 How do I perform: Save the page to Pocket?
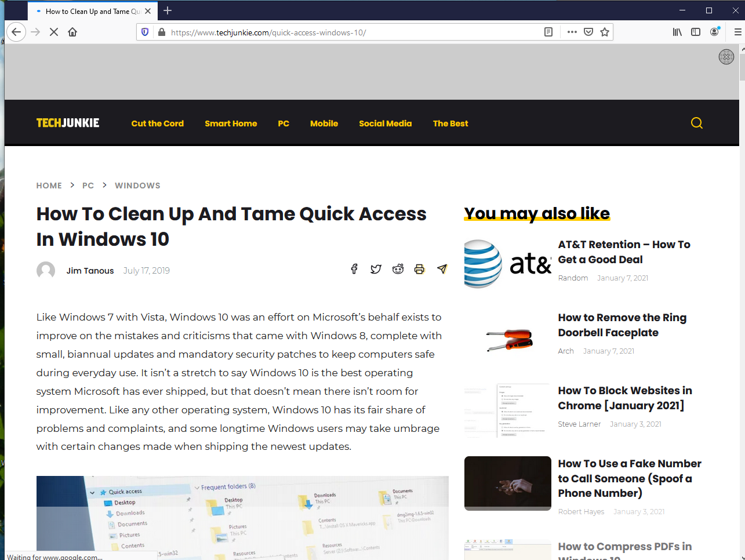point(588,32)
